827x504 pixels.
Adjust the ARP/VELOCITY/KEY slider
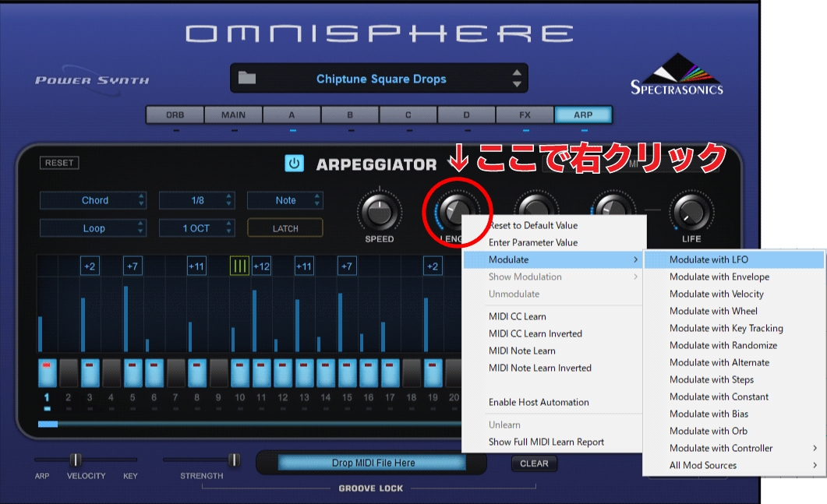point(76,460)
